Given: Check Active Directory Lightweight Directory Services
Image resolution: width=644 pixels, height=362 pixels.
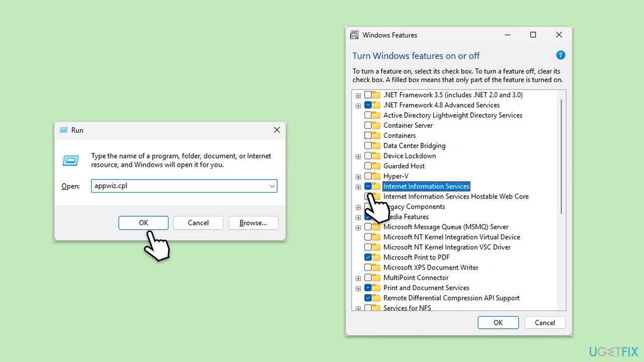Looking at the screenshot, I should tap(368, 115).
